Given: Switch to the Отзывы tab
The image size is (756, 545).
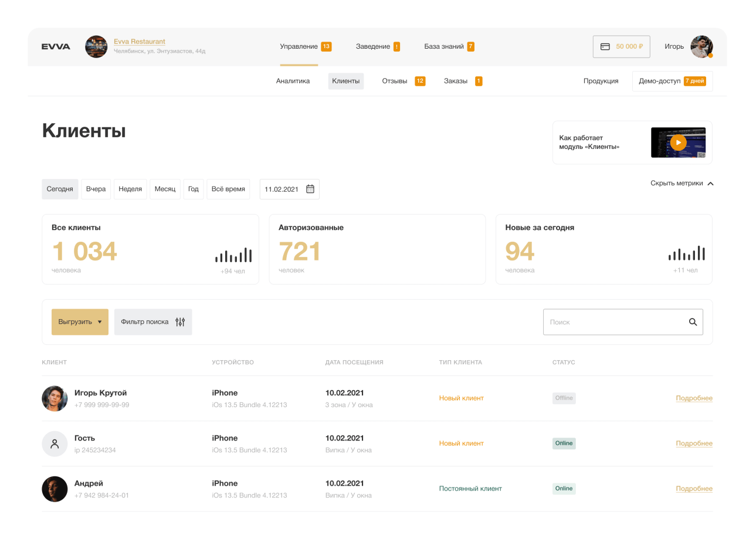Looking at the screenshot, I should pos(395,81).
